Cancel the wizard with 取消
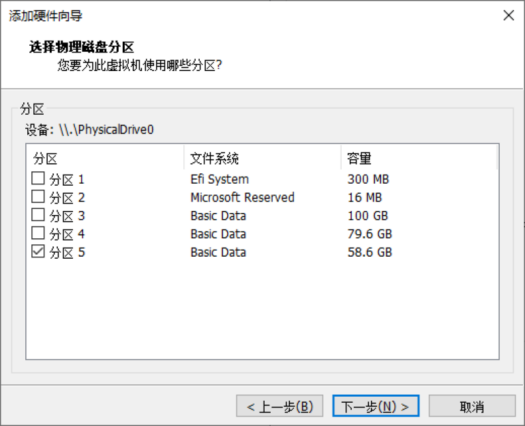 pyautogui.click(x=472, y=406)
